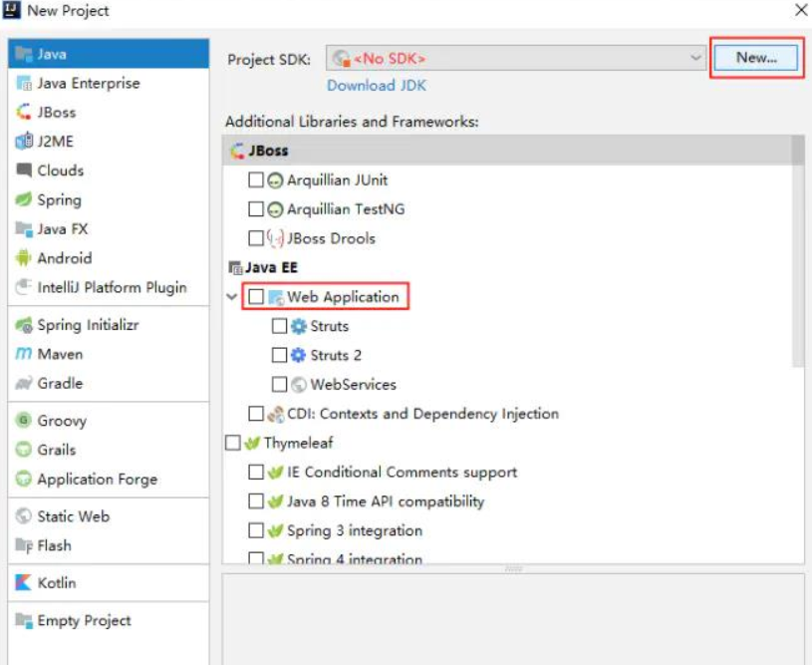Click the Java FX icon
Screen dimensions: 812x665
point(24,228)
